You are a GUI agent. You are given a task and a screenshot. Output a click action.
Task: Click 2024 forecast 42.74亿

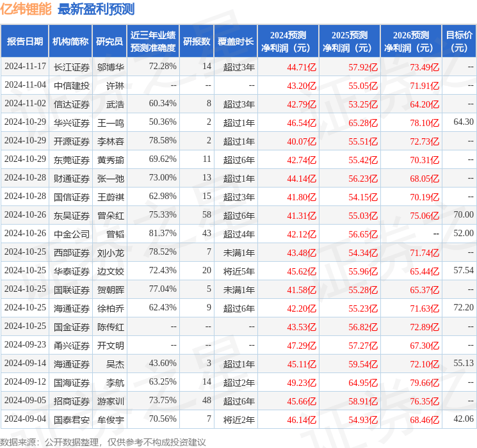(x=302, y=160)
